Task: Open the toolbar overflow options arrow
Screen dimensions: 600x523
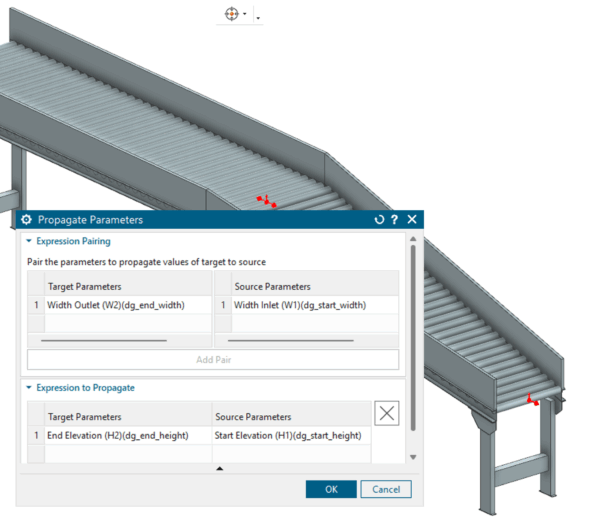Action: tap(258, 18)
